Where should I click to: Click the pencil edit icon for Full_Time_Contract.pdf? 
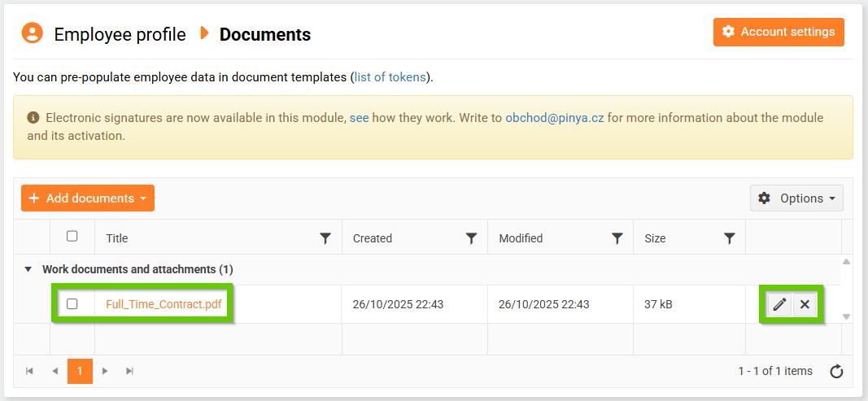point(779,304)
